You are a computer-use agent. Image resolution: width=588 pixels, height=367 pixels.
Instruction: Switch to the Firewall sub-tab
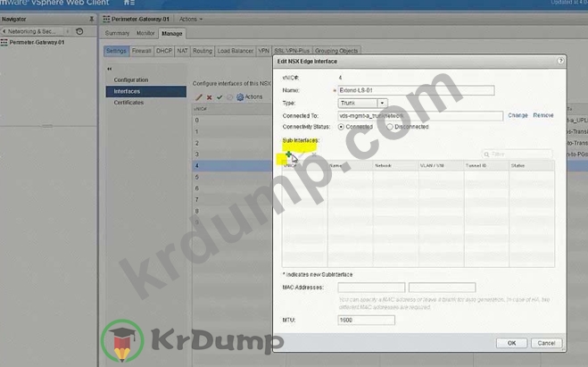(141, 51)
